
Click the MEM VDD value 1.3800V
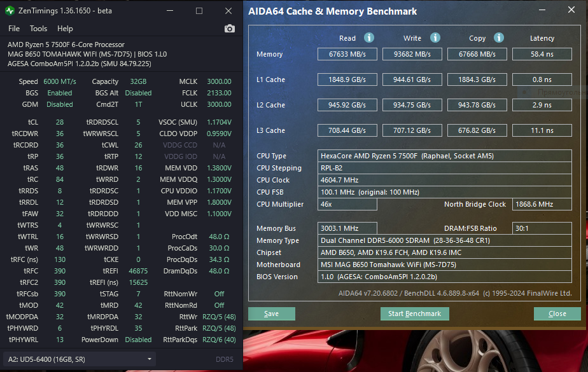click(x=219, y=168)
